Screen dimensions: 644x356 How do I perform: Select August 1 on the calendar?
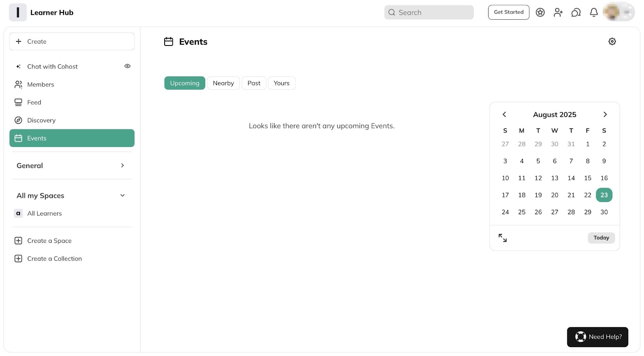[588, 144]
